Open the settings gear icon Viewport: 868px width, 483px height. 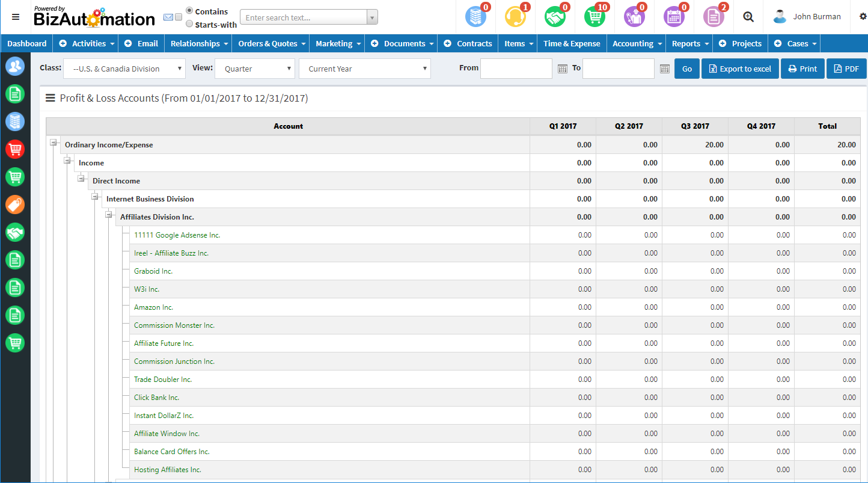863,17
